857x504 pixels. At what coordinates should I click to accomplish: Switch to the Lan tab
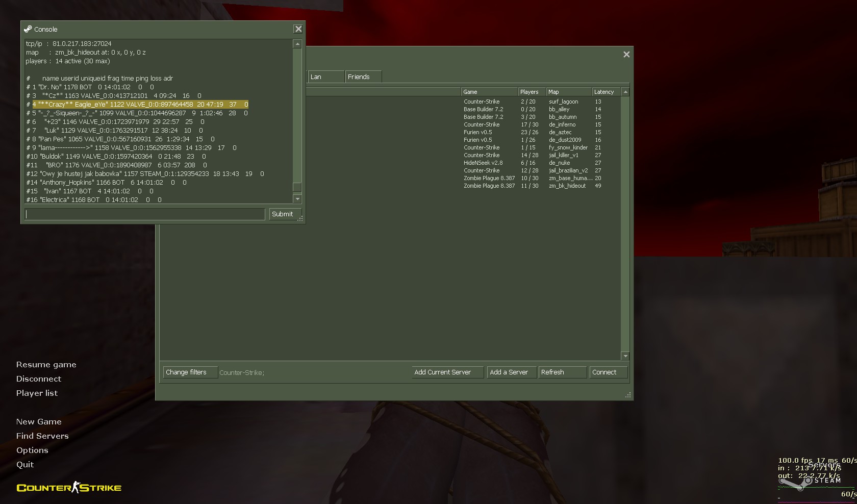(x=326, y=77)
